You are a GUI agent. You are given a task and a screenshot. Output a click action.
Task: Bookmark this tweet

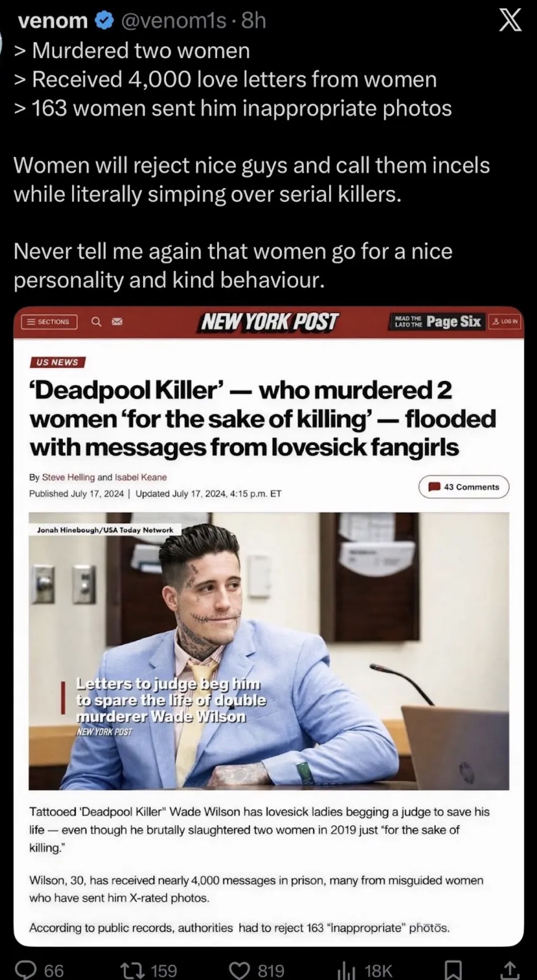[x=454, y=970]
